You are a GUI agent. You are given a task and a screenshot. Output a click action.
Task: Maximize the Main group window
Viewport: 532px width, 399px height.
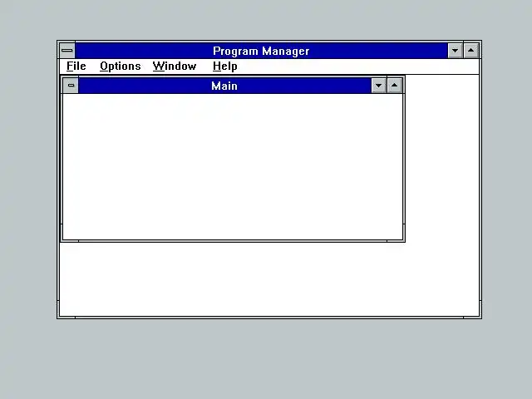pos(395,86)
